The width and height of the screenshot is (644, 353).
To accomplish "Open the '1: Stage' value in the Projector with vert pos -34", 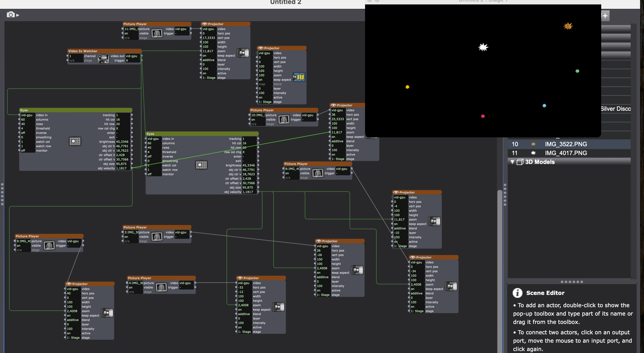I will [x=417, y=311].
